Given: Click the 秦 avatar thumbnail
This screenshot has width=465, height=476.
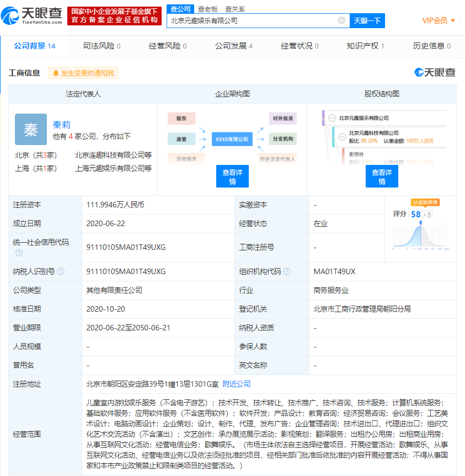Looking at the screenshot, I should 31,129.
